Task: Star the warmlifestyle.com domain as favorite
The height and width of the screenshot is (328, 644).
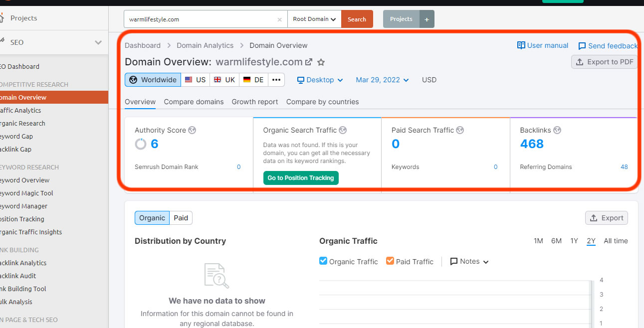Action: 321,62
